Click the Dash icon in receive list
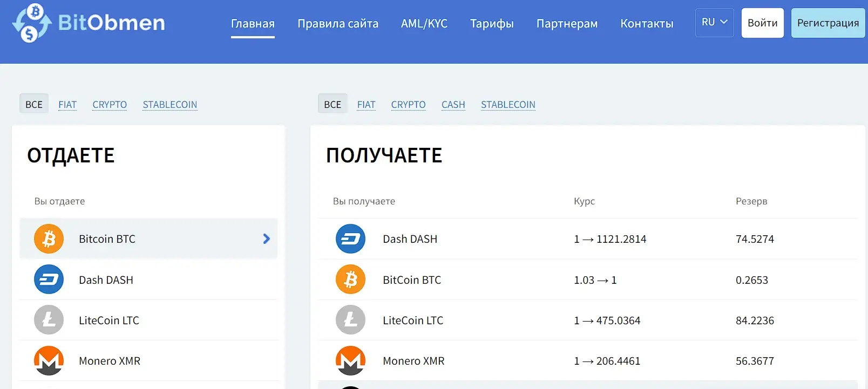 click(x=350, y=238)
